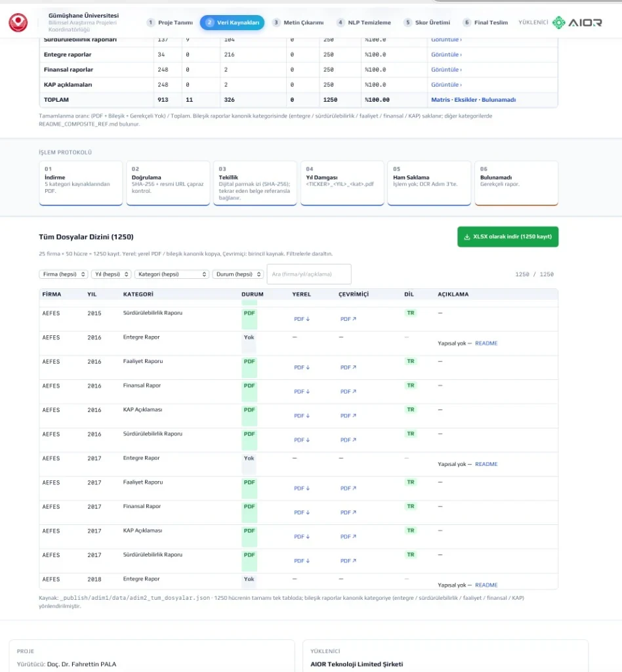Open online PDF for AEFES 2016 Sürdürülebilirlik Raporu
The height and width of the screenshot is (672, 622).
coord(348,440)
